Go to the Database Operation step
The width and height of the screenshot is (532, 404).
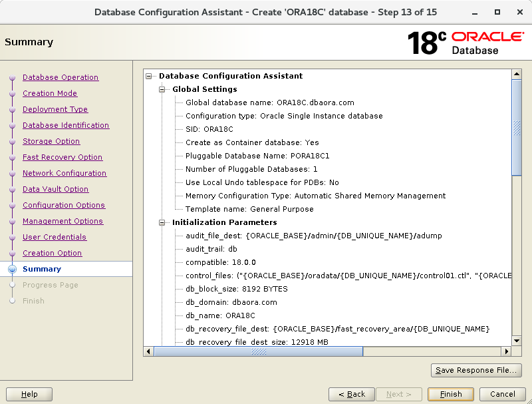61,77
